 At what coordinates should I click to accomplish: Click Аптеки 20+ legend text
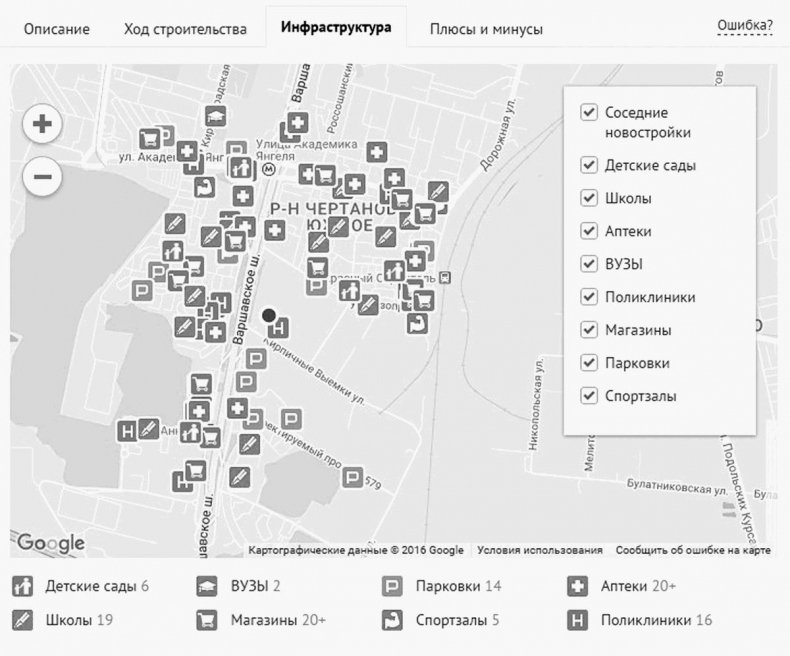(x=638, y=586)
